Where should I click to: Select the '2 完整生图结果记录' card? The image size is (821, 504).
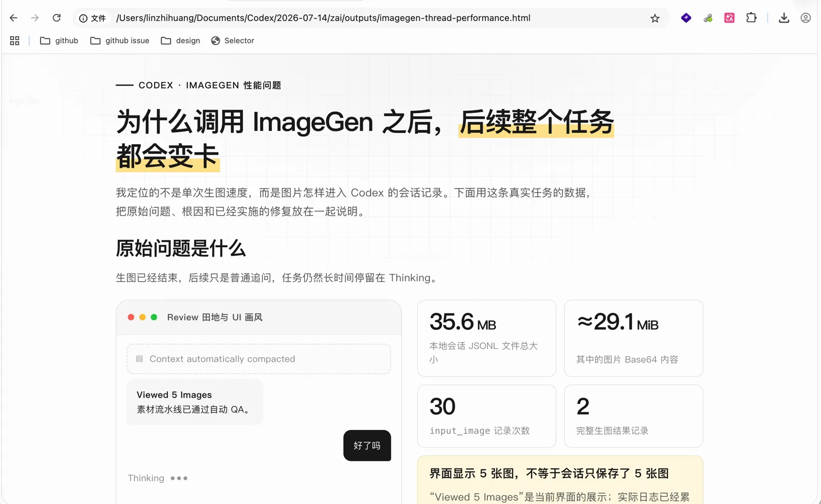(x=634, y=416)
